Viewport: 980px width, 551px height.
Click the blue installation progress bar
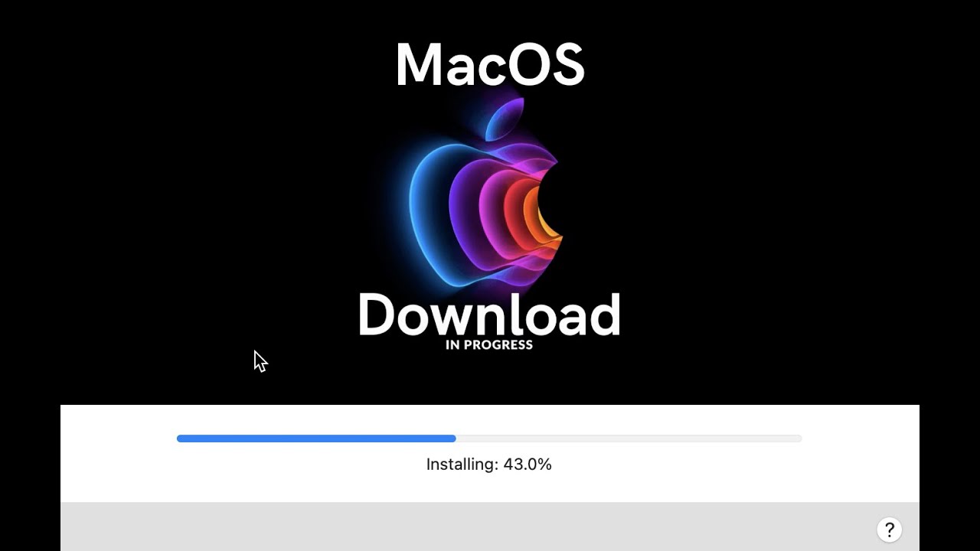[488, 439]
